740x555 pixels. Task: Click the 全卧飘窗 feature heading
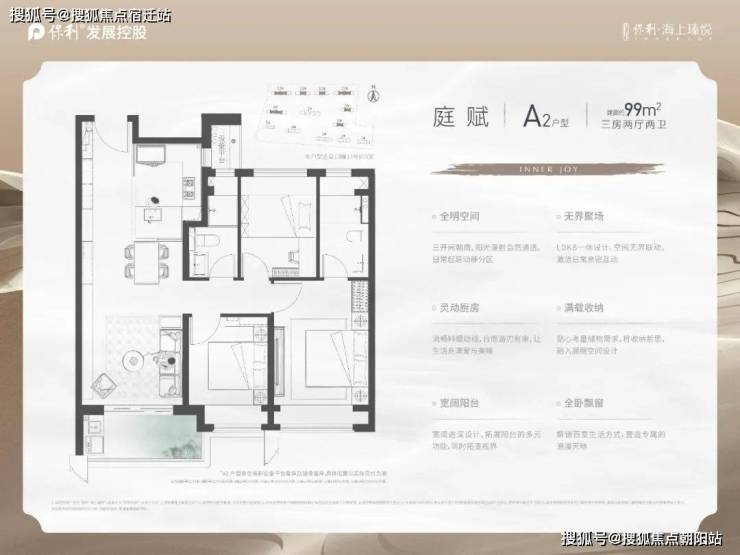click(x=583, y=403)
